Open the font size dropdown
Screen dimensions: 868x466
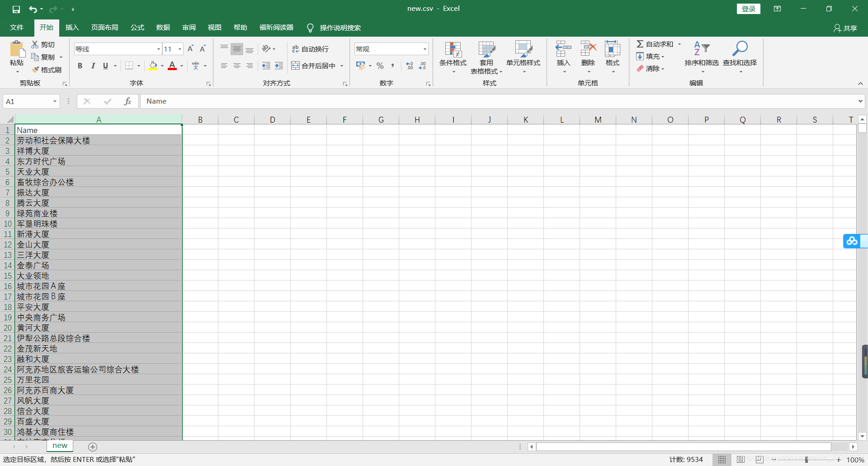[x=180, y=49]
